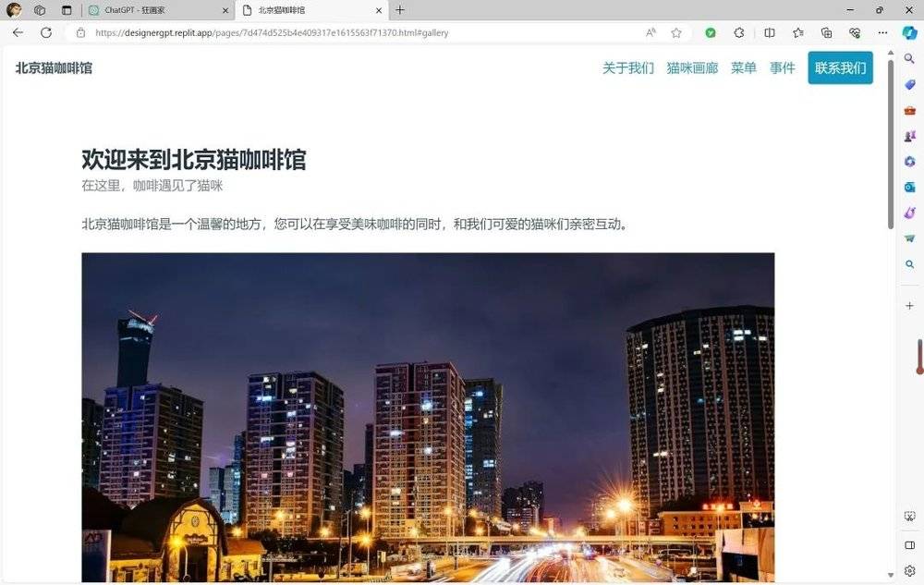
Task: Open the 事件 nav link
Action: (783, 68)
